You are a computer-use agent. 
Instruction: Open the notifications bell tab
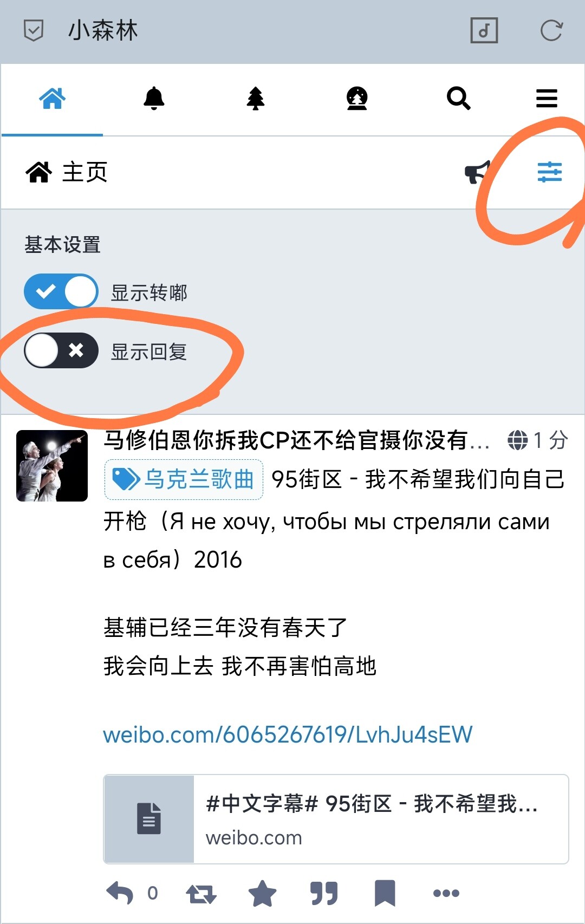154,98
